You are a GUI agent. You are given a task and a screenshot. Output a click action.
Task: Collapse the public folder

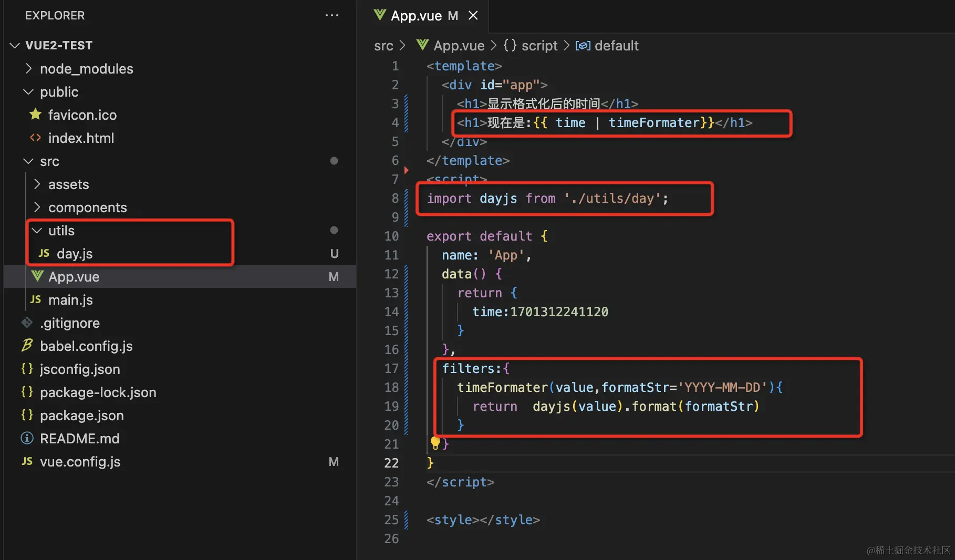pos(28,91)
